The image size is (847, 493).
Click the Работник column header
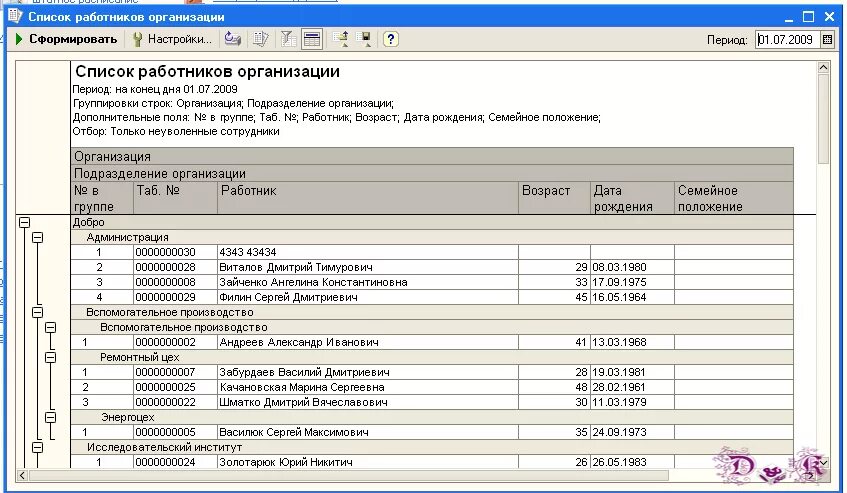pyautogui.click(x=368, y=198)
